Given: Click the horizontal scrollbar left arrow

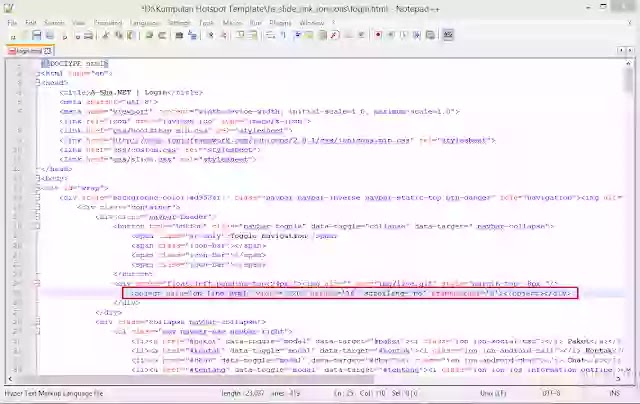Looking at the screenshot, I should [x=10, y=379].
